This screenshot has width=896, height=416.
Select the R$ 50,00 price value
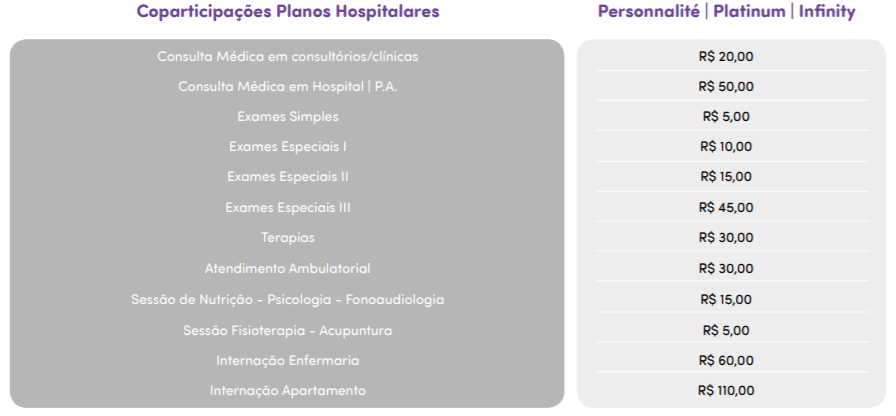coord(726,86)
